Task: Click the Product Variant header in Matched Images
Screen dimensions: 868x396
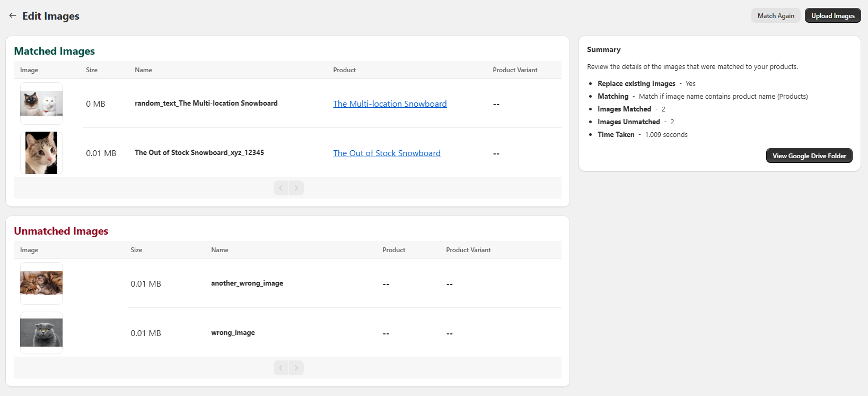Action: pyautogui.click(x=514, y=70)
